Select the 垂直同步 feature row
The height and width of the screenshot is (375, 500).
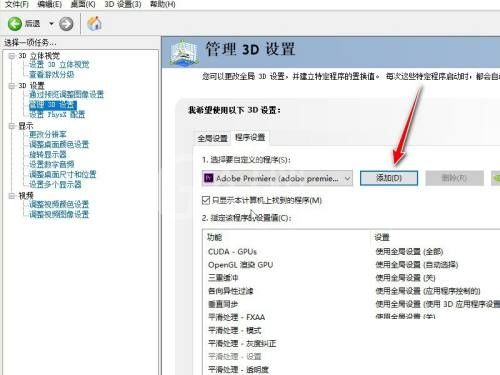[223, 304]
